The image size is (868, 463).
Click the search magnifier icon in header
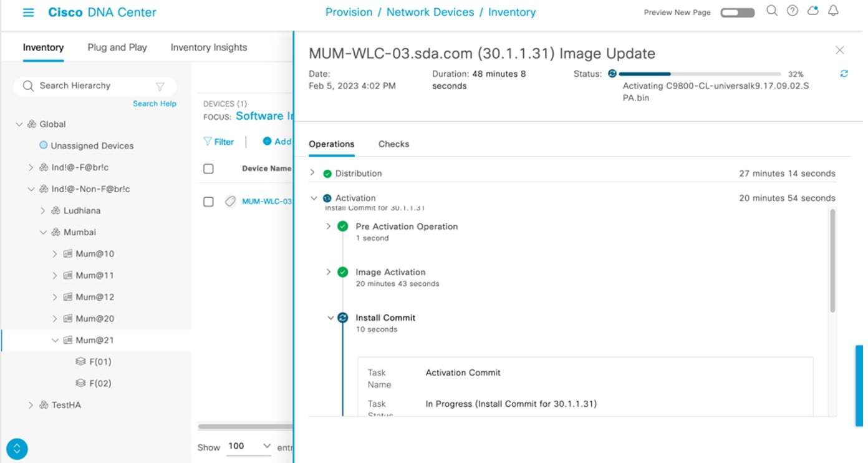(772, 11)
